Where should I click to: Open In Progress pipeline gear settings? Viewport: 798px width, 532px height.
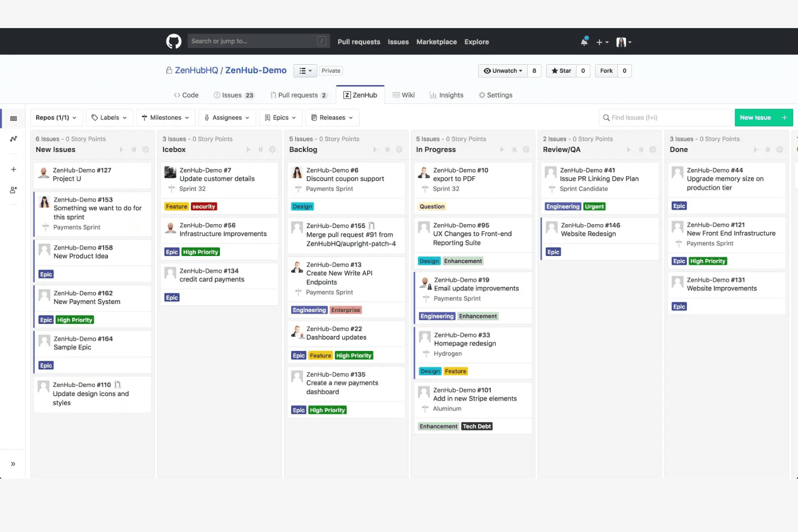tap(526, 150)
